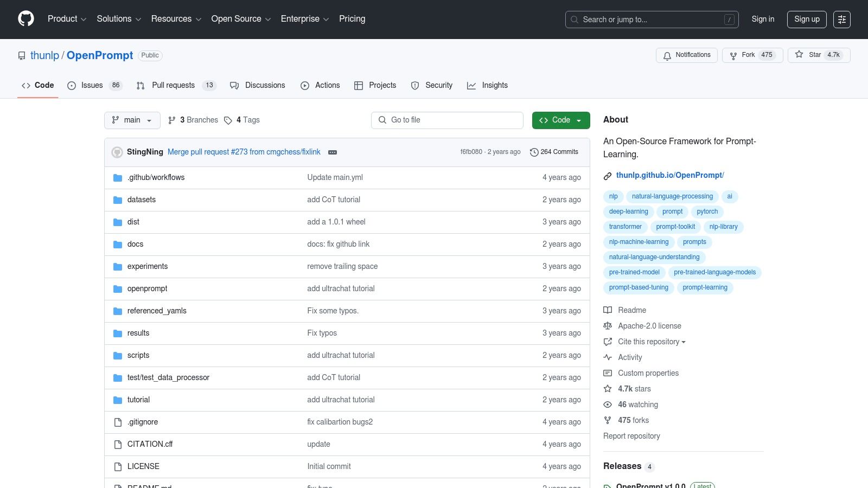Screen dimensions: 868x488
Task: Click the pytorch topic tag
Action: click(707, 211)
